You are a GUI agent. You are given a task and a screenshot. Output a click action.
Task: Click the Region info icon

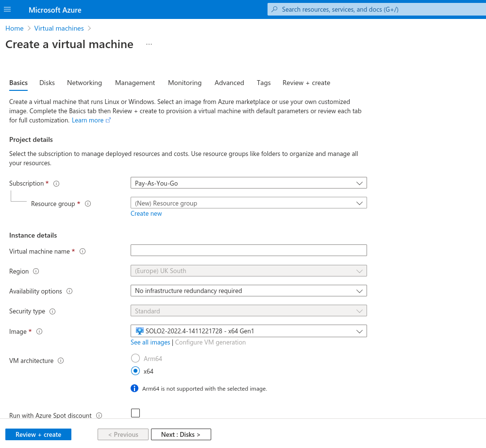[37, 271]
